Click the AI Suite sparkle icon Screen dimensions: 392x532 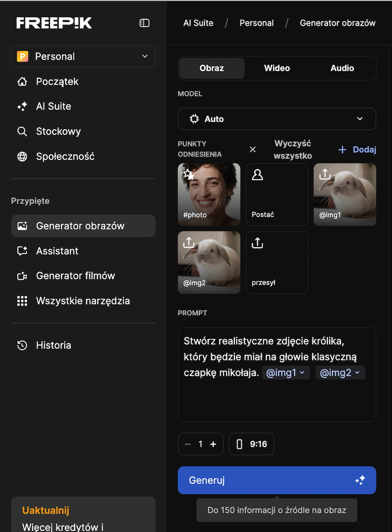point(22,106)
